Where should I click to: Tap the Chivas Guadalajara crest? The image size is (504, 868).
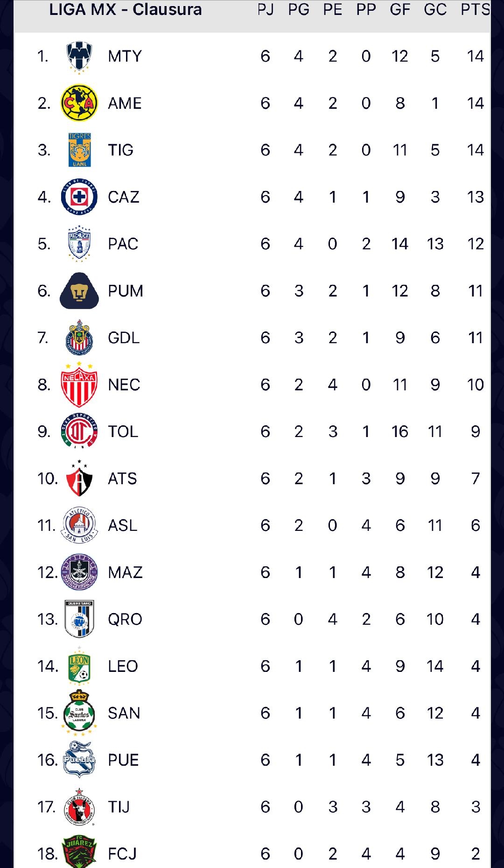(x=79, y=338)
